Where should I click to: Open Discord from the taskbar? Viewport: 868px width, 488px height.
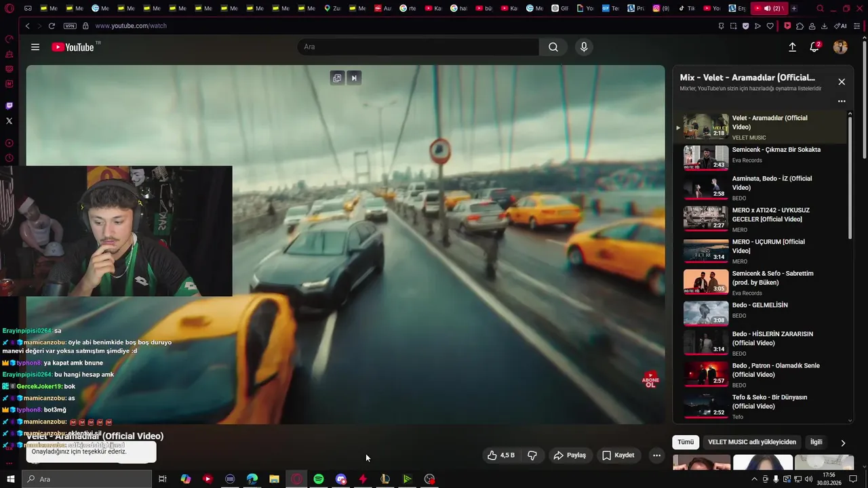tap(341, 479)
